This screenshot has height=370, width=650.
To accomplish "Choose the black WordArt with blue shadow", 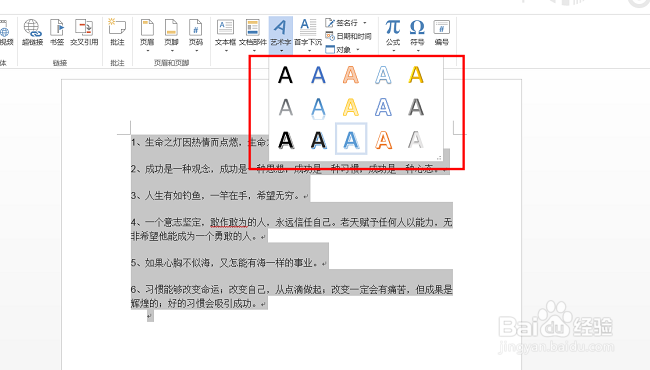I will click(318, 140).
